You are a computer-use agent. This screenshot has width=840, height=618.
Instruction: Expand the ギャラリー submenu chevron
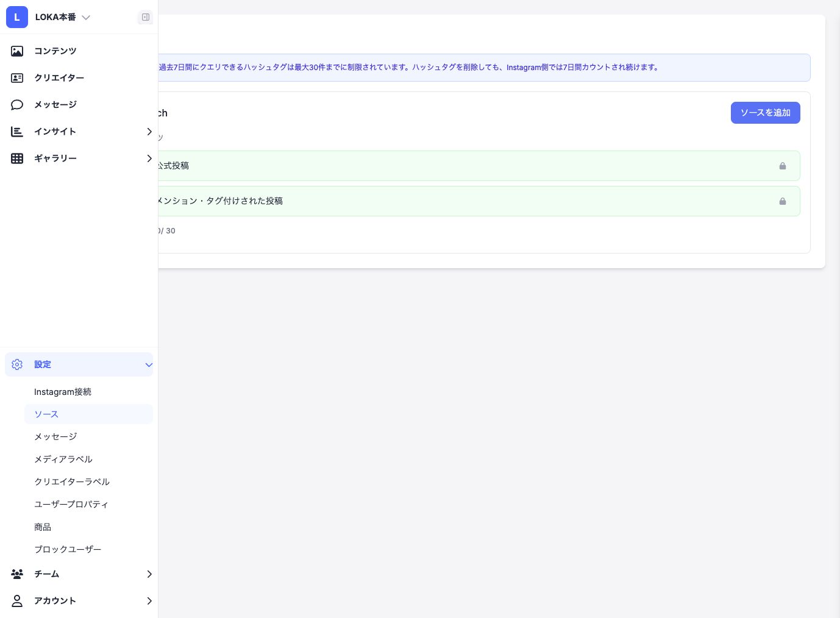pyautogui.click(x=149, y=158)
